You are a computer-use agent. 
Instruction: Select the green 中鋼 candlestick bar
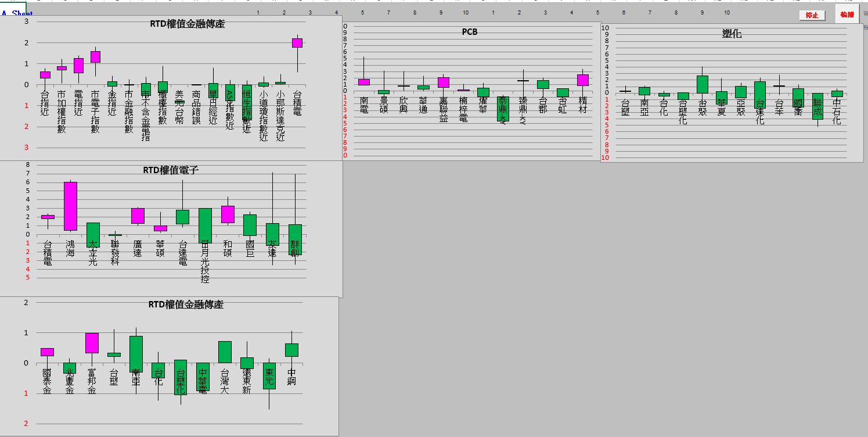tap(291, 350)
